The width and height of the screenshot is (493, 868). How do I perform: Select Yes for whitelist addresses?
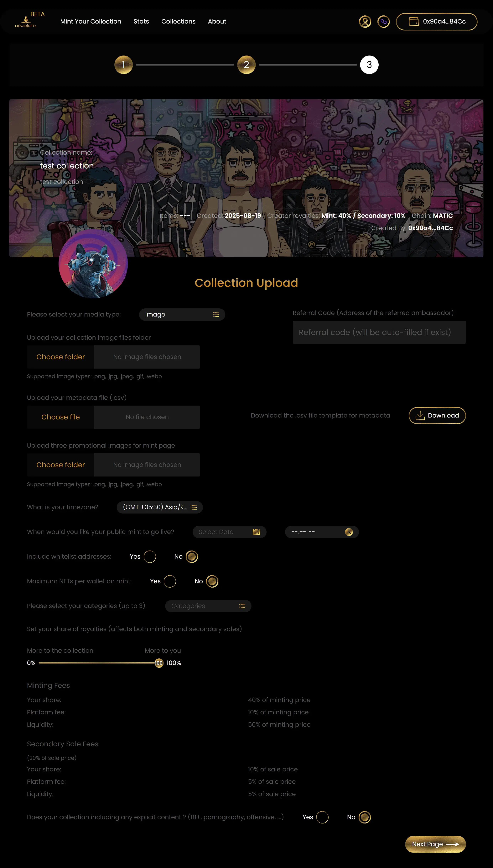[150, 556]
